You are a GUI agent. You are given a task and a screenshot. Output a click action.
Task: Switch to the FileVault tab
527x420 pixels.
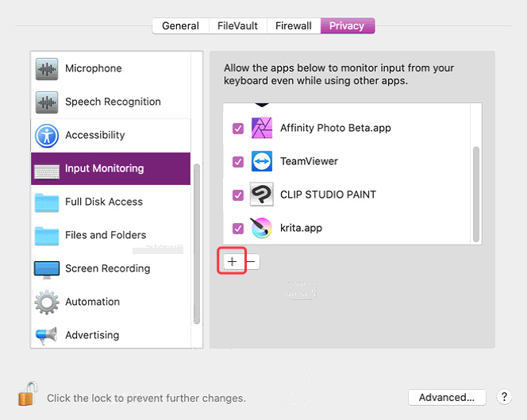237,26
